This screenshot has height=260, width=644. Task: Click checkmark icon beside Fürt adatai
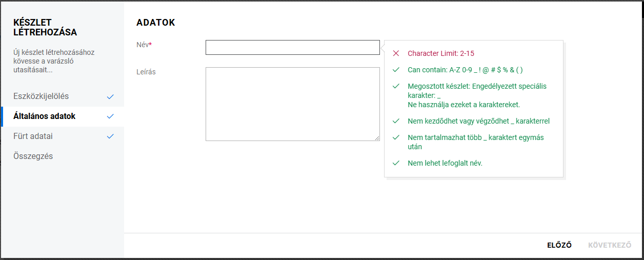(110, 136)
